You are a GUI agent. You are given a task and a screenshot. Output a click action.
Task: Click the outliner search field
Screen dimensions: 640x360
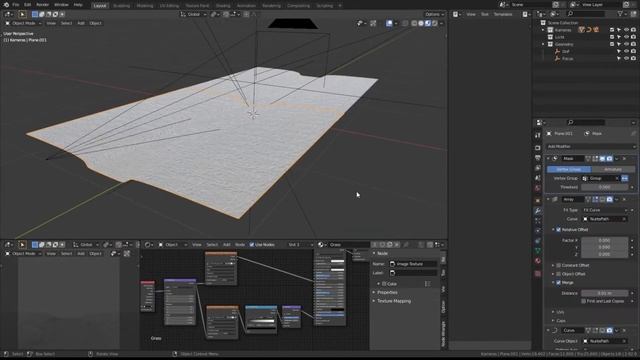585,14
